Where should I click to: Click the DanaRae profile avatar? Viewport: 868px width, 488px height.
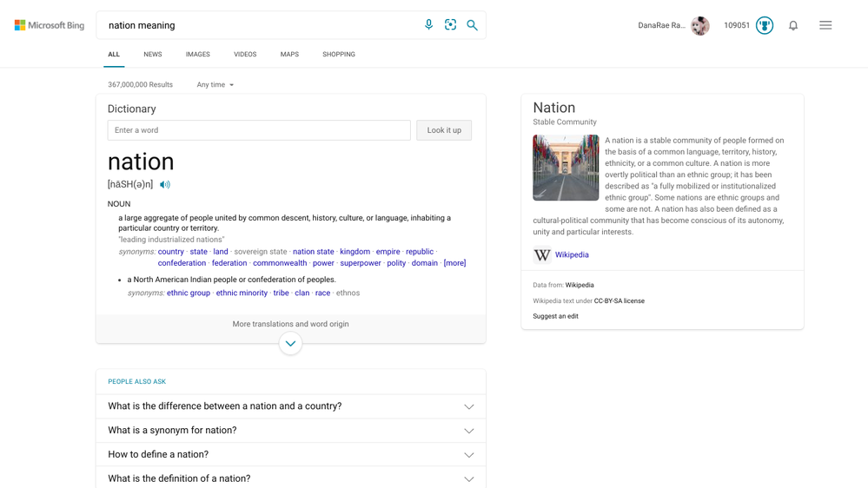point(700,26)
